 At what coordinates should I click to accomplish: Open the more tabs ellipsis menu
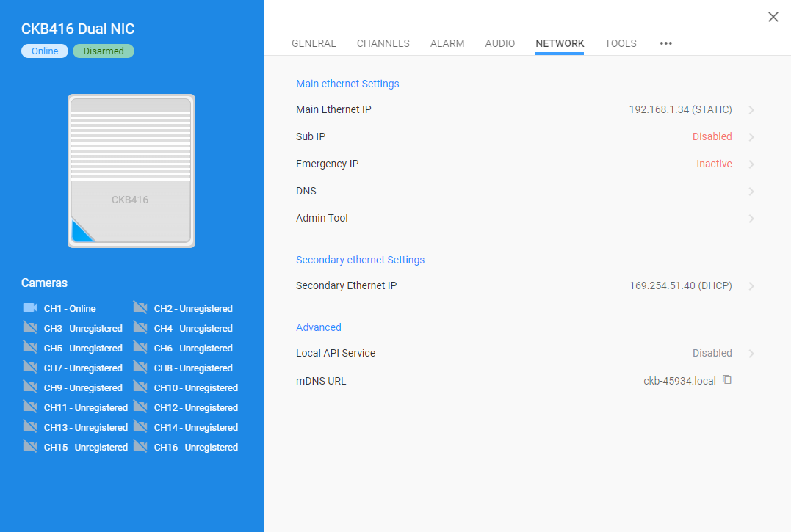point(666,43)
